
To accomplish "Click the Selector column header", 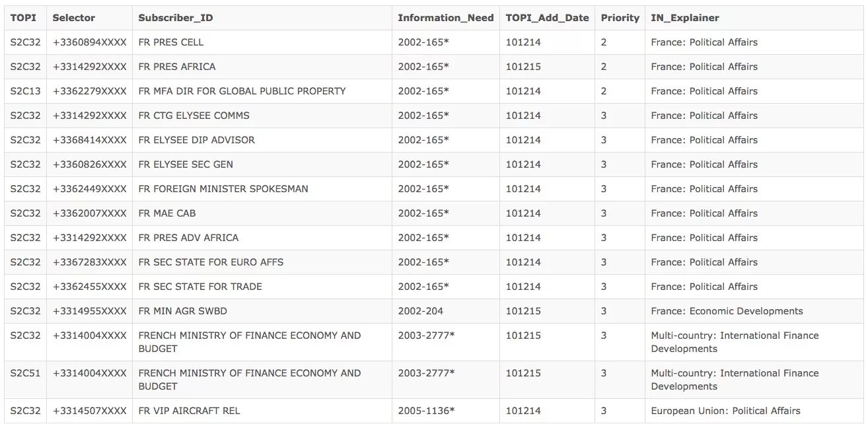I will [x=74, y=18].
